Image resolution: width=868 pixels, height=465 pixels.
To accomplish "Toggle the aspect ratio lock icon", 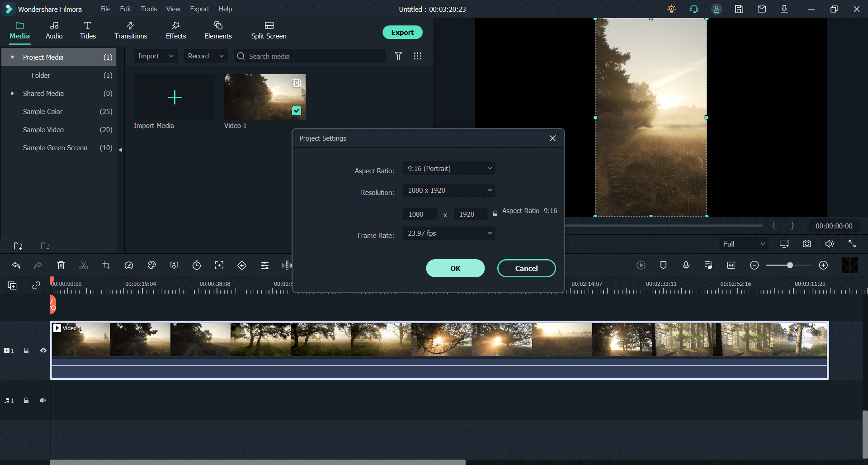I will pyautogui.click(x=495, y=214).
